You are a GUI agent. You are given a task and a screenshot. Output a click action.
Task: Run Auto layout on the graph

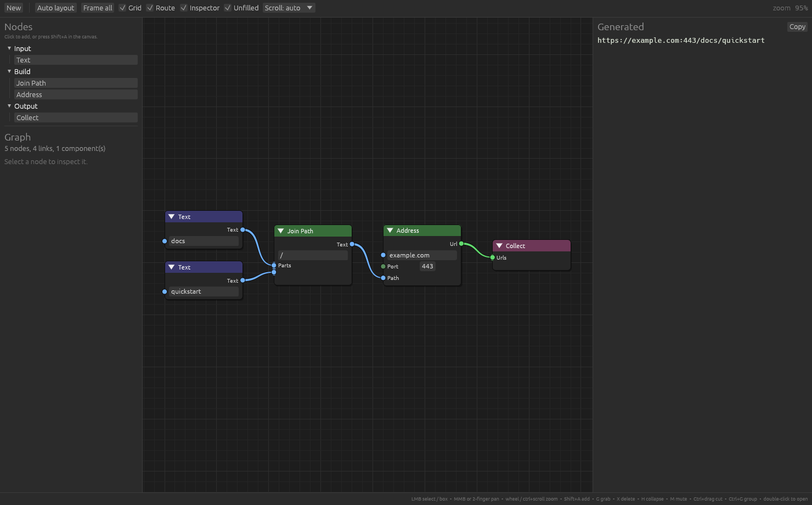(x=55, y=8)
